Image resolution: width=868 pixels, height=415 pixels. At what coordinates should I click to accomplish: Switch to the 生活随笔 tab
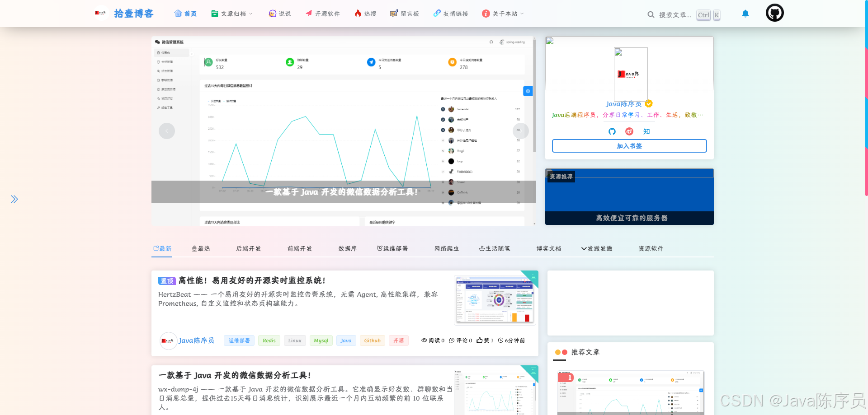pos(495,248)
